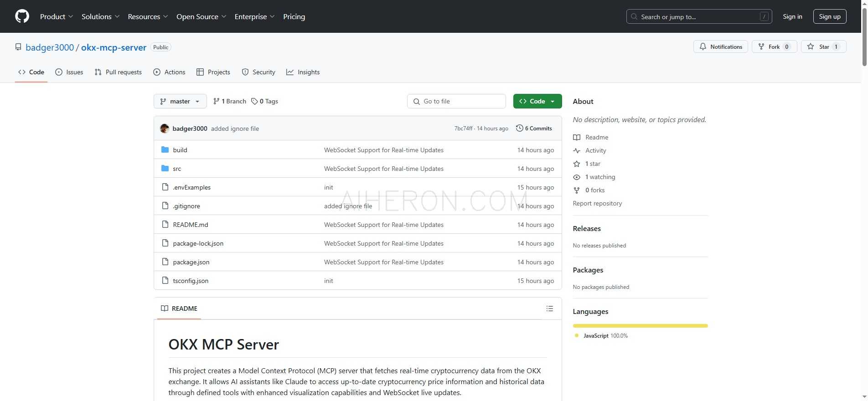
Task: Open the .envExamples file
Action: pos(191,187)
